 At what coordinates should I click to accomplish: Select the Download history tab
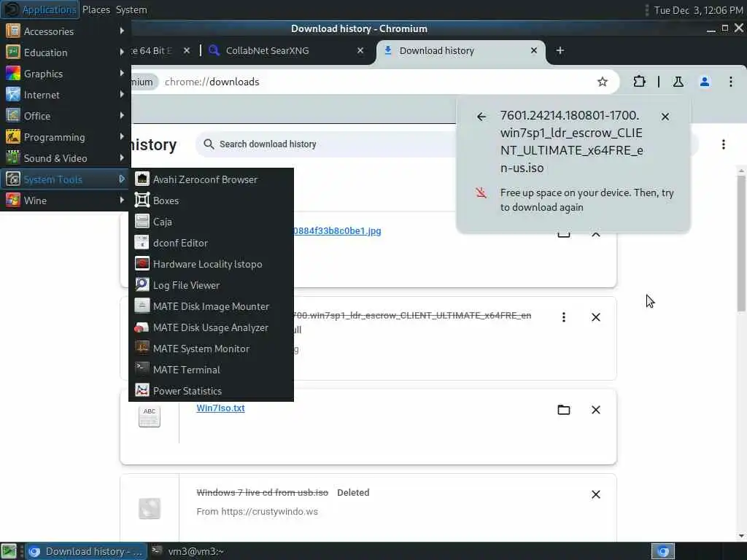point(461,50)
